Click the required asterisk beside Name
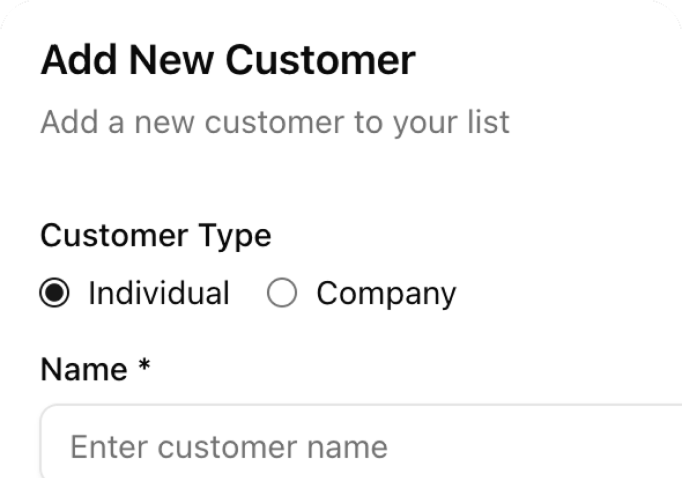The height and width of the screenshot is (478, 682). point(144,368)
